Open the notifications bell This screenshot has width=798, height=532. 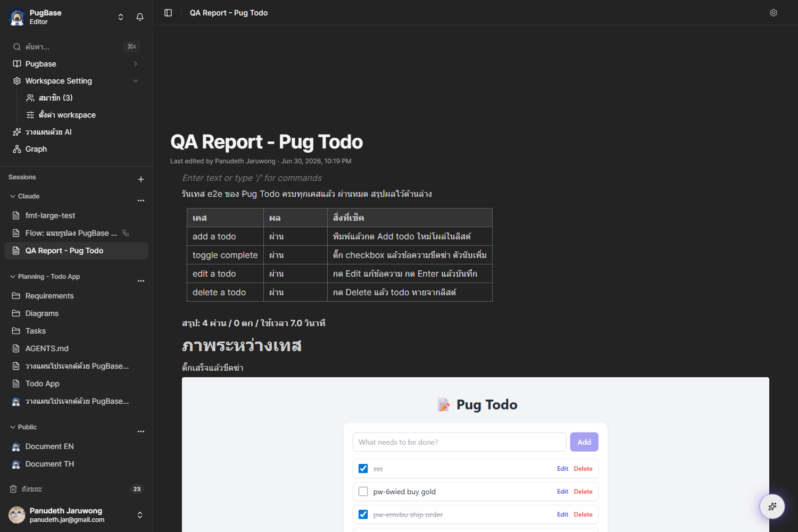140,17
